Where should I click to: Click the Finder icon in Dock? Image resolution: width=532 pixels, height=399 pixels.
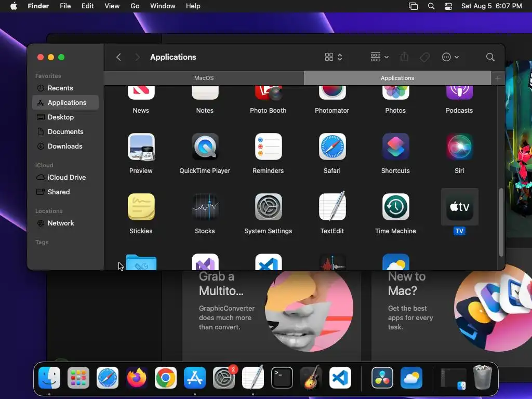[49, 378]
